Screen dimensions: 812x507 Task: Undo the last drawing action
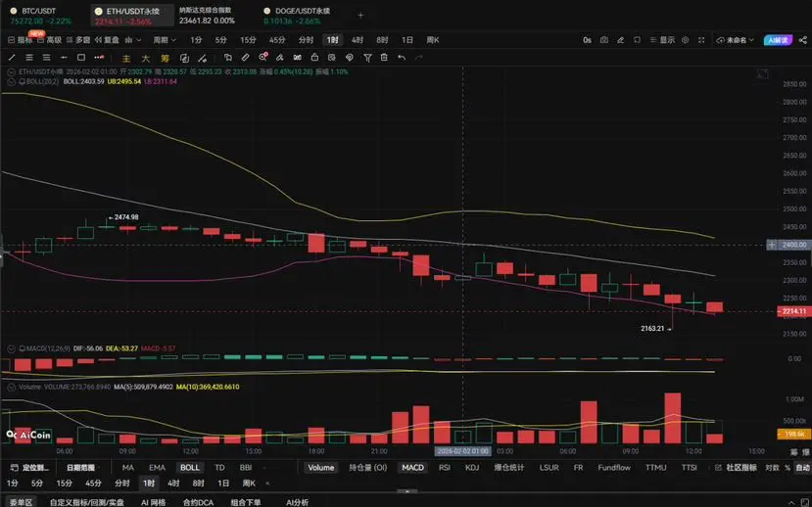[402, 58]
